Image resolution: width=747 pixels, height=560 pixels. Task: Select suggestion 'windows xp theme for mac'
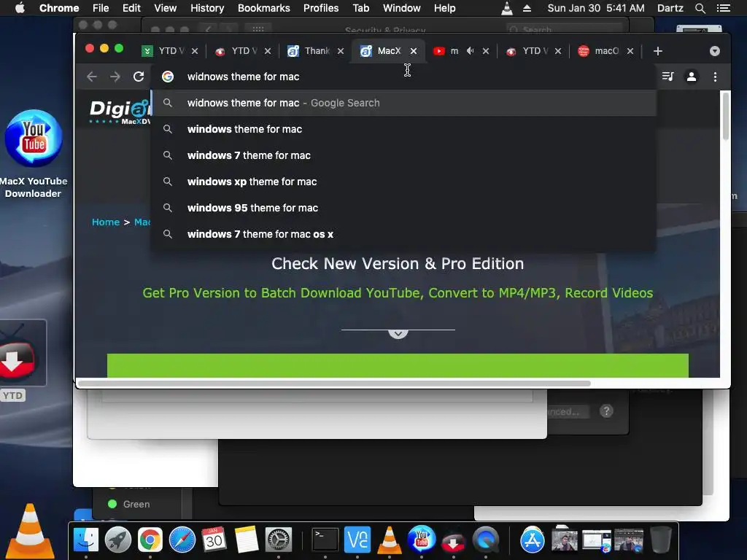[404, 182]
